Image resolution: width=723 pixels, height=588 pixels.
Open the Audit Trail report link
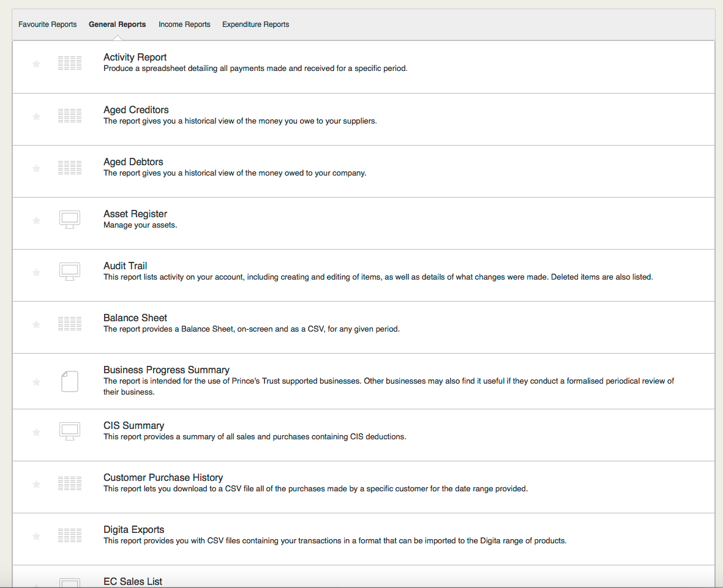point(125,266)
